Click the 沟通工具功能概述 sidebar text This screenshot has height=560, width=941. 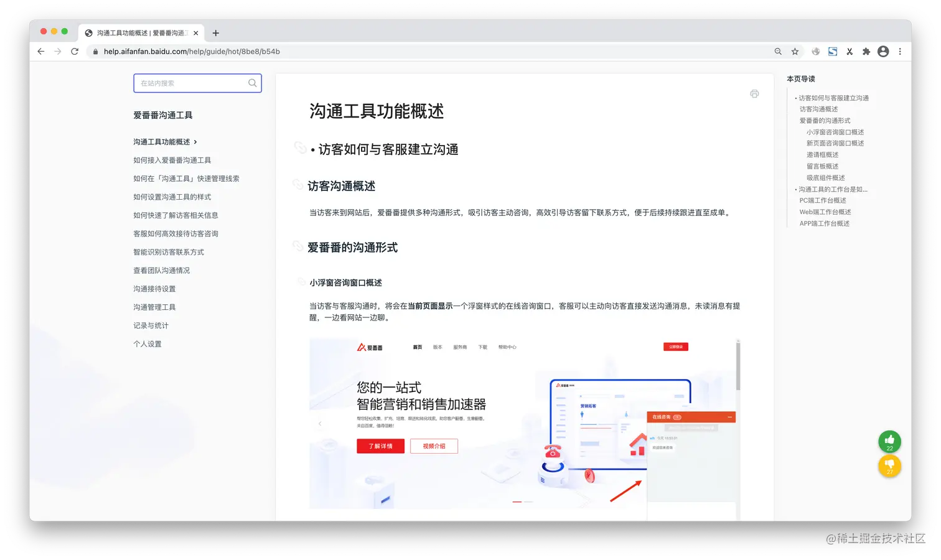(x=161, y=142)
